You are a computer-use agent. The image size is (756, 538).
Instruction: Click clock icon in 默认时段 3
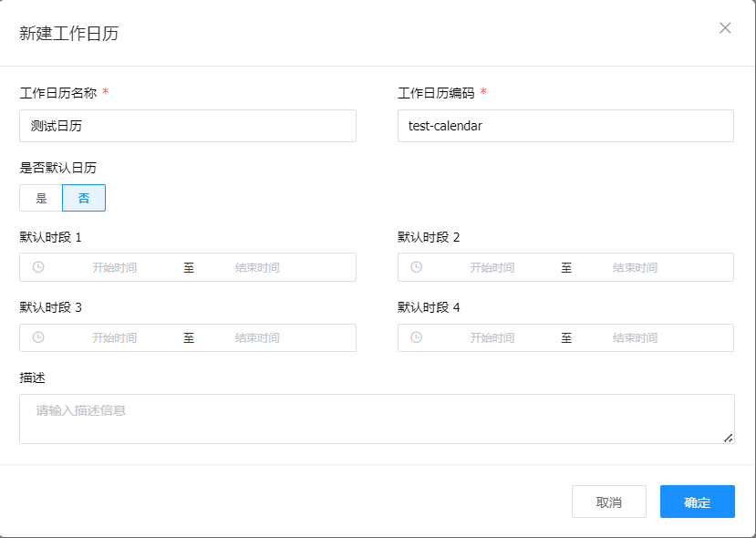[x=38, y=337]
